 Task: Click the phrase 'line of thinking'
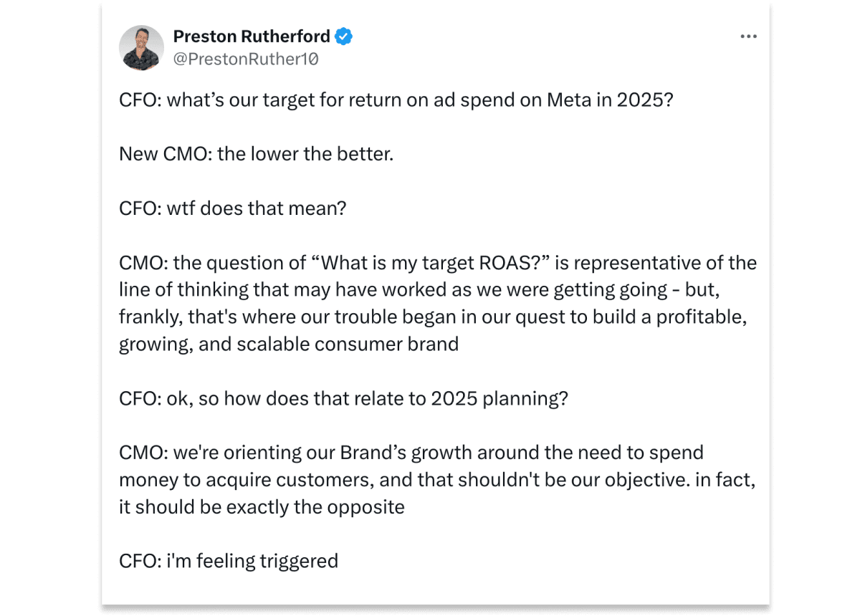point(183,290)
